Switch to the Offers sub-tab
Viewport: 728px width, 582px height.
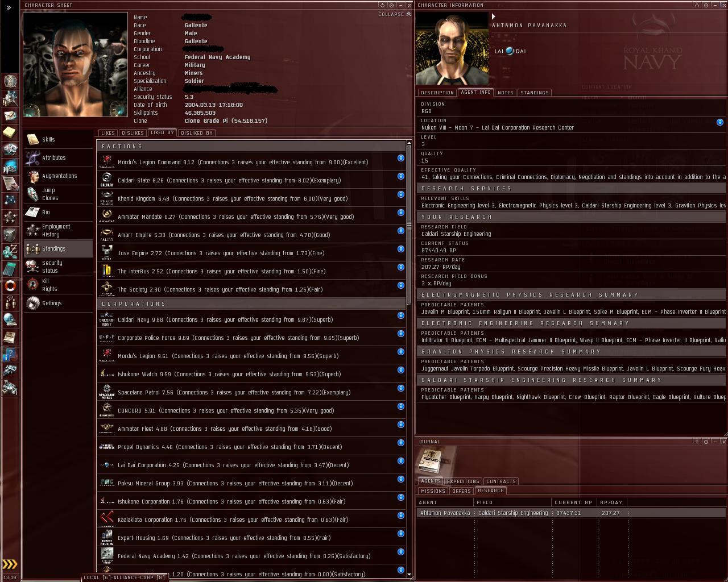pyautogui.click(x=461, y=491)
